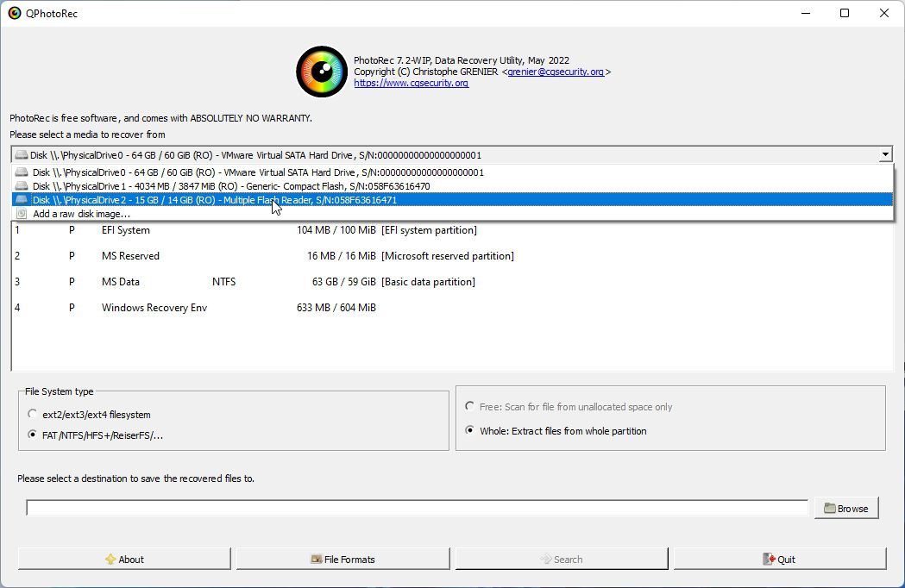
Task: Select the MS Reserved partition row
Action: point(452,255)
